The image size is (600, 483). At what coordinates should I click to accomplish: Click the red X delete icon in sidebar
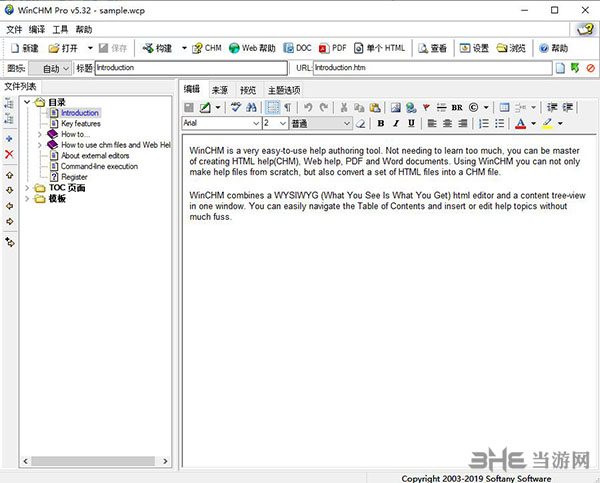click(9, 154)
